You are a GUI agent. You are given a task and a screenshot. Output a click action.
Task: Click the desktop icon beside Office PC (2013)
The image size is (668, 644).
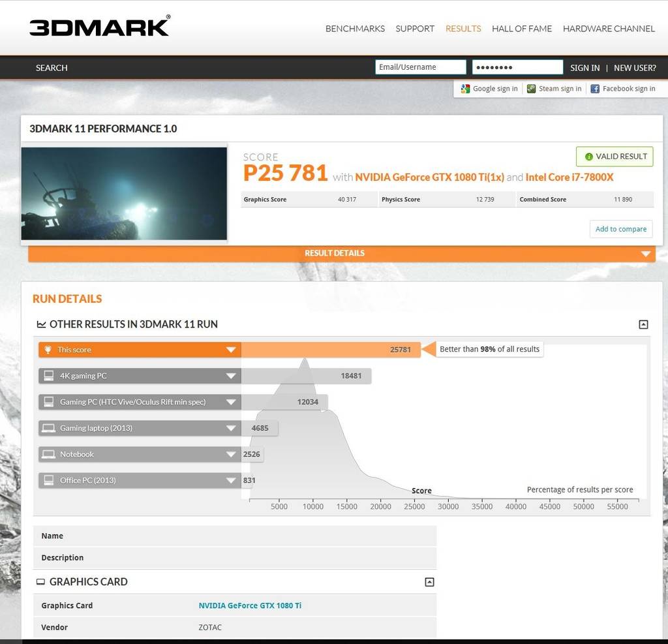48,480
